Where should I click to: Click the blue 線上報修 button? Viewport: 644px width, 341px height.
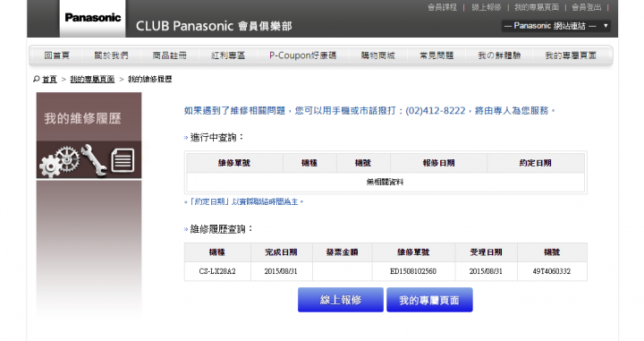pyautogui.click(x=341, y=300)
